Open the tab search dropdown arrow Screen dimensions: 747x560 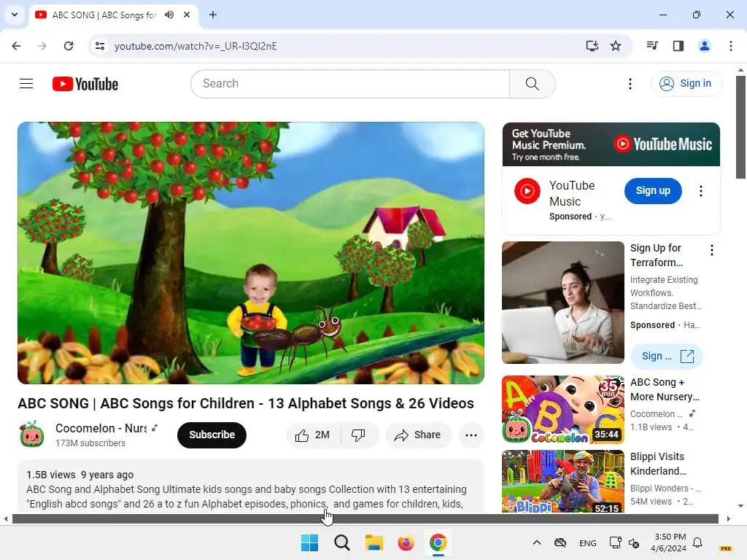pos(15,15)
